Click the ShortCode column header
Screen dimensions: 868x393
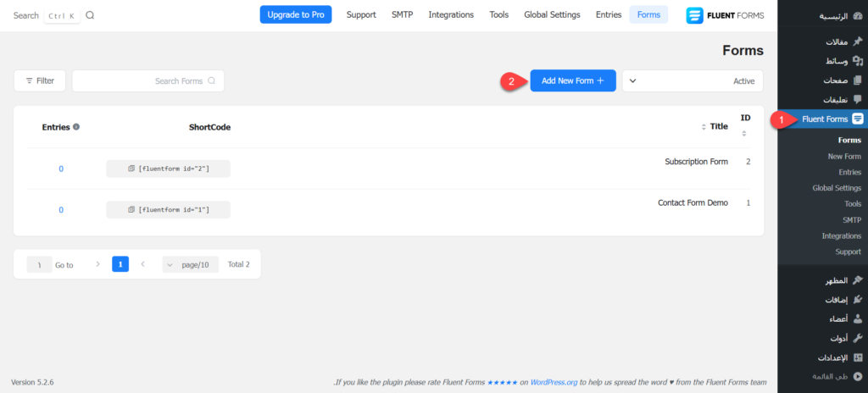click(210, 127)
